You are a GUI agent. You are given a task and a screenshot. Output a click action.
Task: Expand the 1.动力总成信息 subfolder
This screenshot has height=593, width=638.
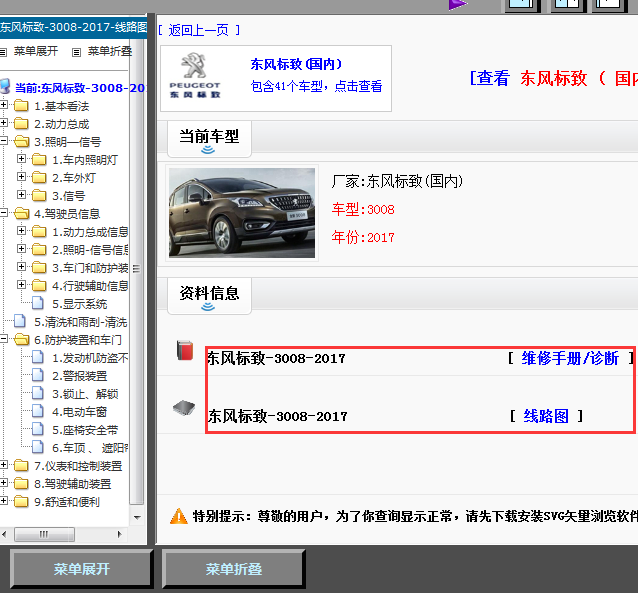click(22, 231)
